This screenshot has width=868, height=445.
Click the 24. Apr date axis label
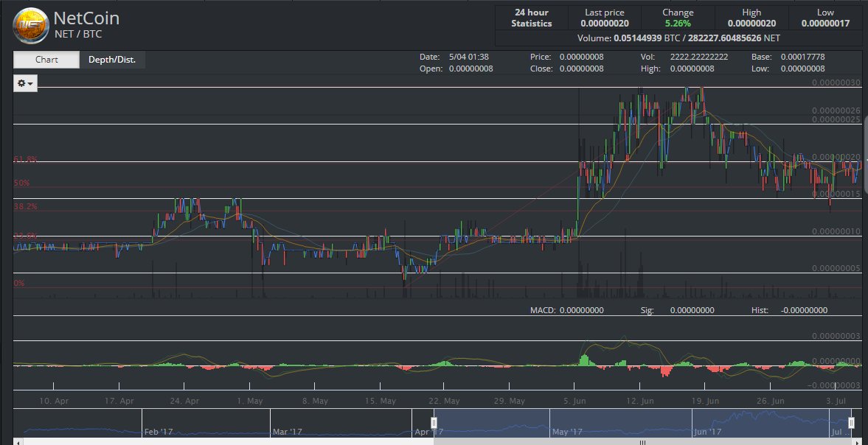[x=184, y=401]
